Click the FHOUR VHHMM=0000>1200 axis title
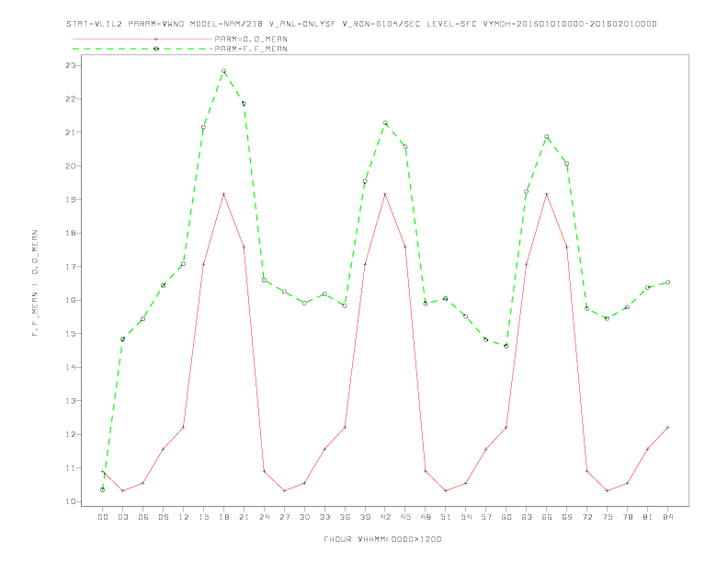Viewport: 728px width, 563px height. coord(382,539)
